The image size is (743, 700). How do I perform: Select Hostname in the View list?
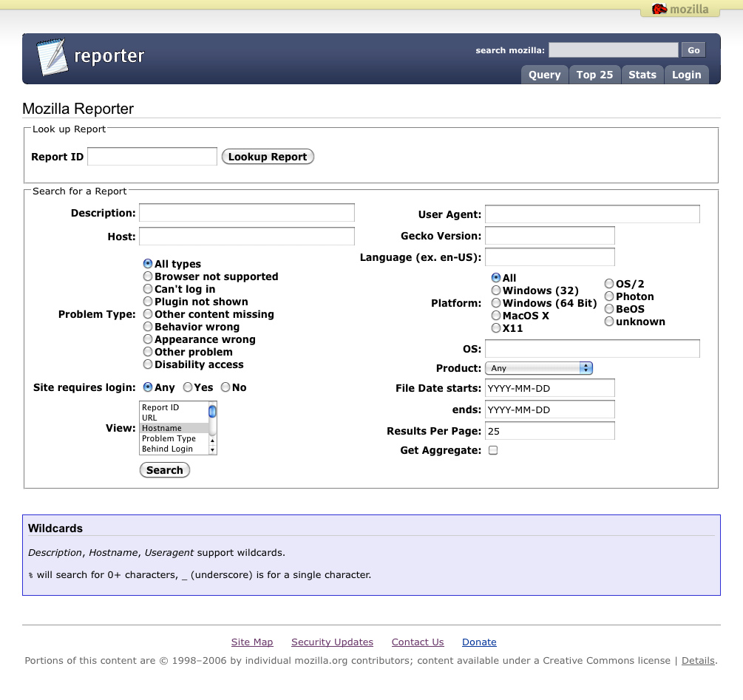(x=174, y=428)
